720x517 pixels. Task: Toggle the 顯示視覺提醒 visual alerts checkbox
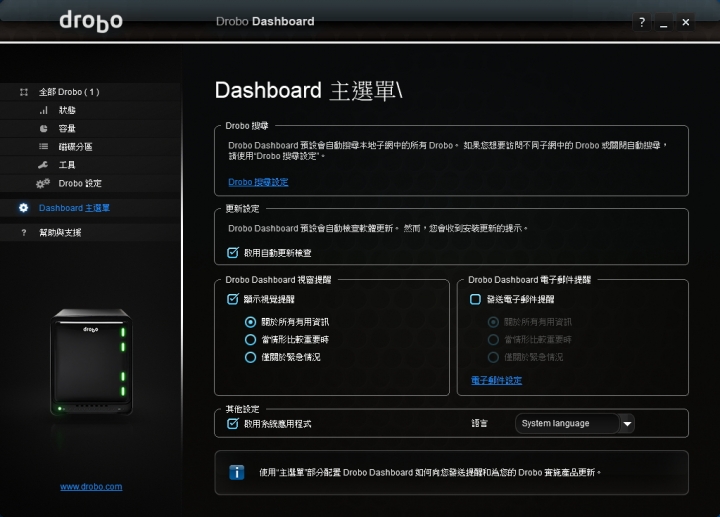[233, 299]
